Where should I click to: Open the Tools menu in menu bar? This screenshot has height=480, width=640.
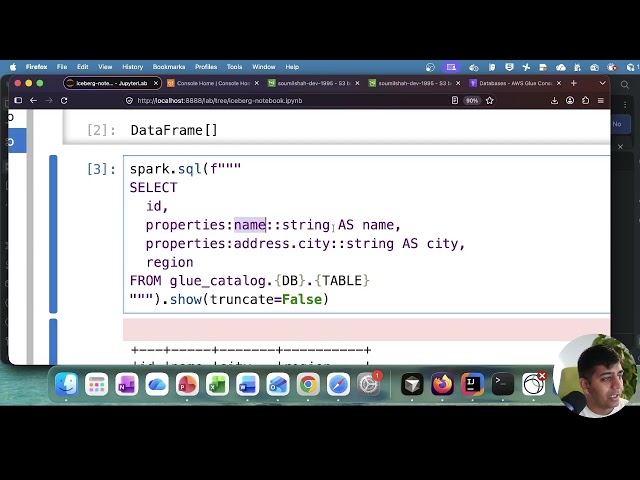point(234,67)
